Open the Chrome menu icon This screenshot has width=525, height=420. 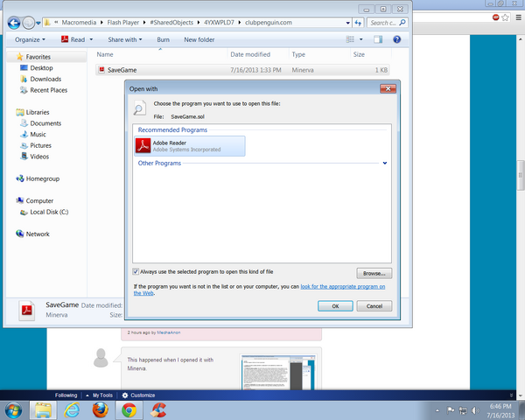518,17
